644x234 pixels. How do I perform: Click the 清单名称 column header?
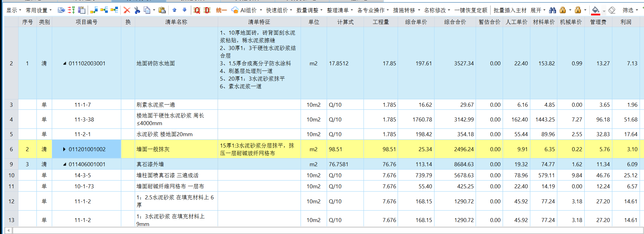pos(176,22)
